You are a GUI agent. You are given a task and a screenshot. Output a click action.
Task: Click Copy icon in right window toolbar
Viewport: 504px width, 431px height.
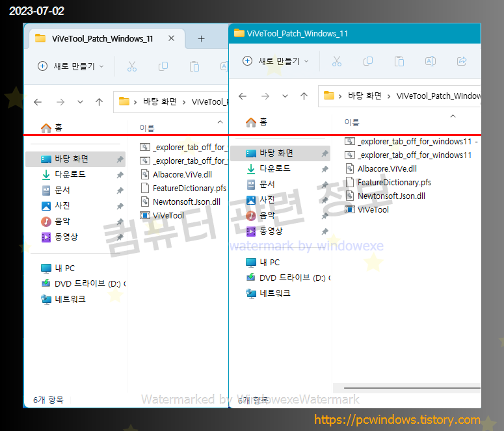pos(367,61)
